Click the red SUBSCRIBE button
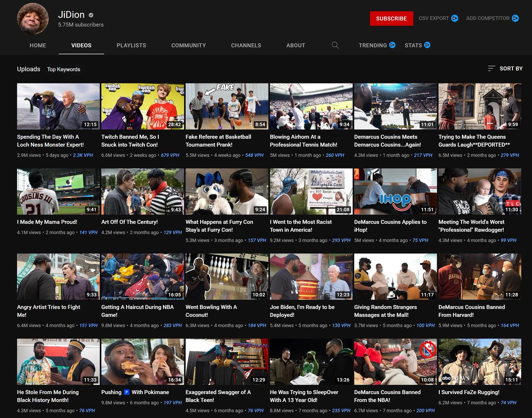The image size is (532, 418). pyautogui.click(x=391, y=19)
